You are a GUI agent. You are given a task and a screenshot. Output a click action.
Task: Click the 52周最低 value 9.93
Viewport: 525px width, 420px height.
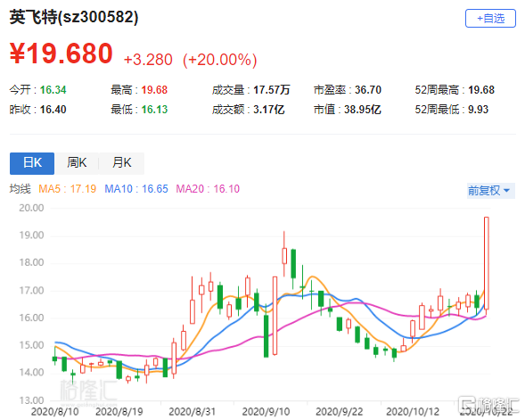coord(478,110)
